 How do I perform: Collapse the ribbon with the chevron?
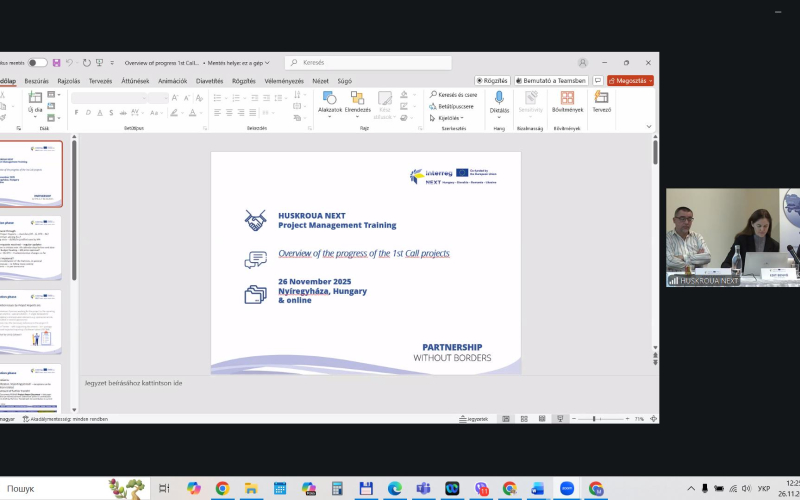(x=649, y=126)
